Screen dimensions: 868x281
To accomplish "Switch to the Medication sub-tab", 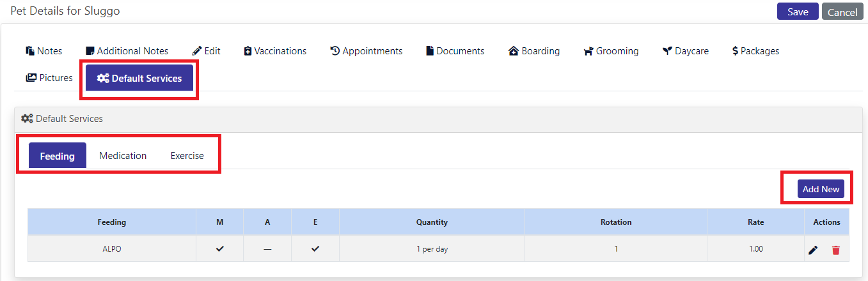I will (123, 156).
